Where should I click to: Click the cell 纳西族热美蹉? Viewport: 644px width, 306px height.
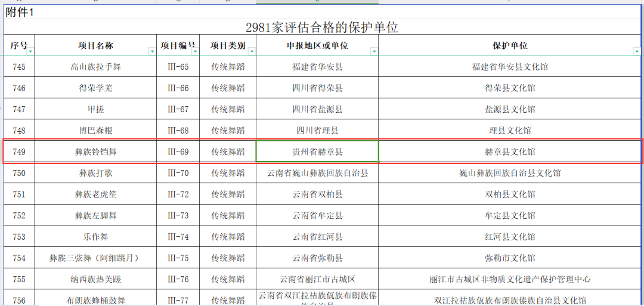point(95,279)
